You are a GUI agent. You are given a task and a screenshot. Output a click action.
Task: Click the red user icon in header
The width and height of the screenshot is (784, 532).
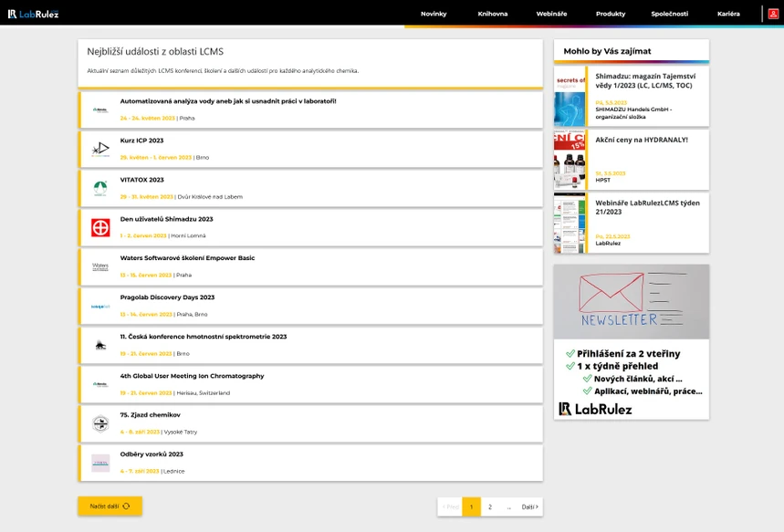[773, 14]
